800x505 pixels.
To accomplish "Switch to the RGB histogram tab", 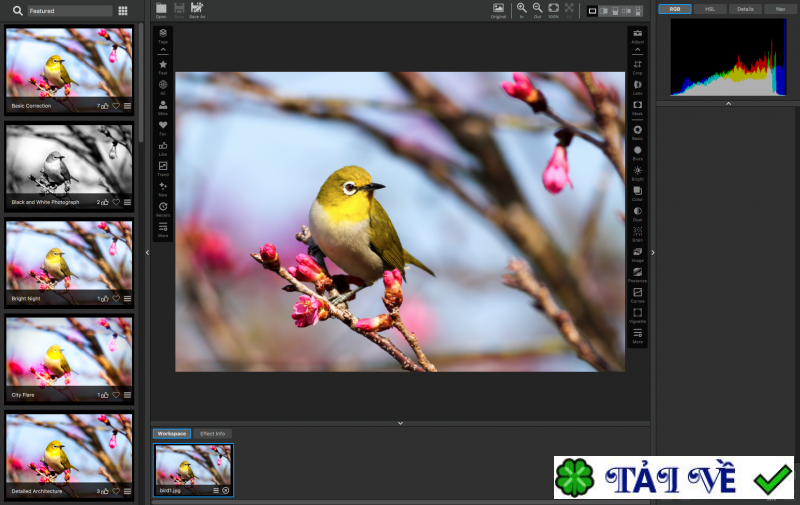I will click(x=674, y=9).
